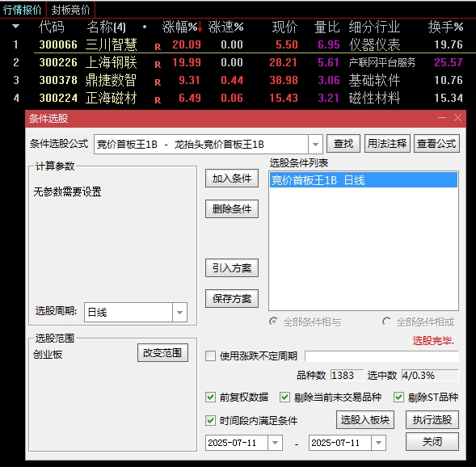This screenshot has width=476, height=467.
Task: Click the 仪器仪表 industry cell
Action: [374, 45]
